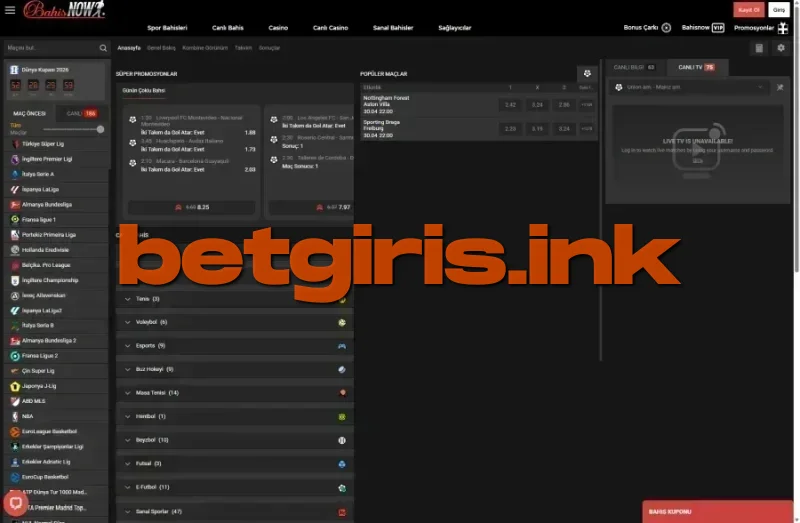800x523 pixels.
Task: Open the hamburger menu icon
Action: click(10, 10)
